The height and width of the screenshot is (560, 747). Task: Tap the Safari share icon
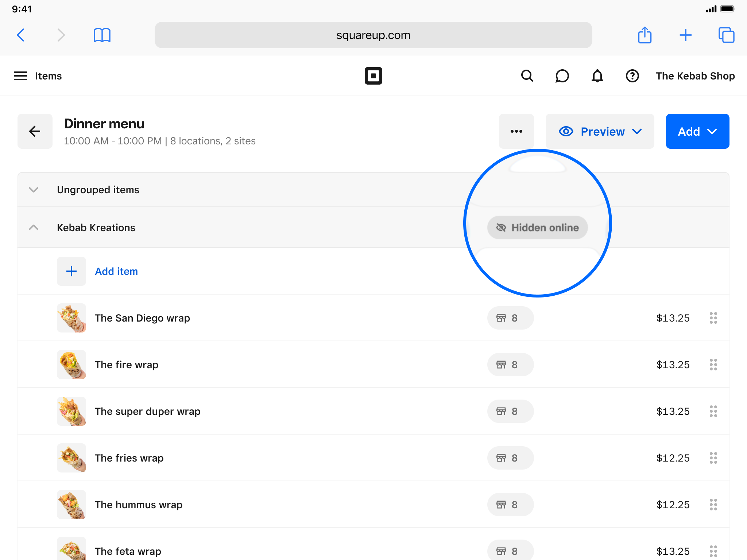tap(645, 35)
